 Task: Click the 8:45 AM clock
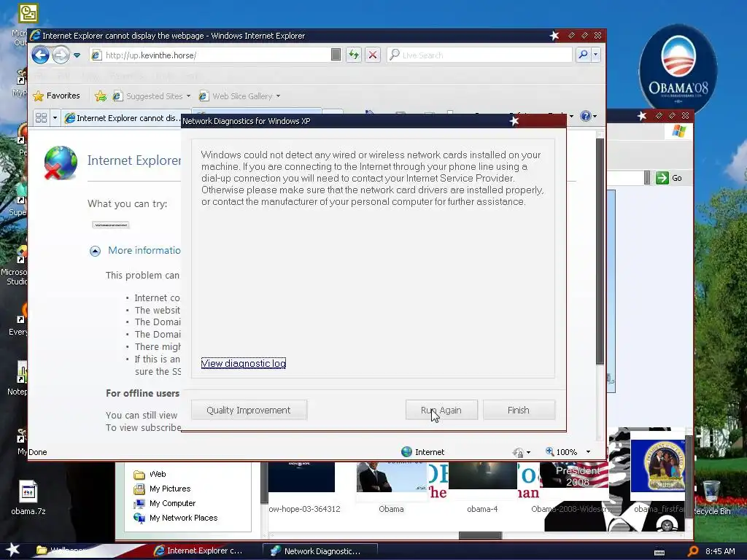coord(720,551)
